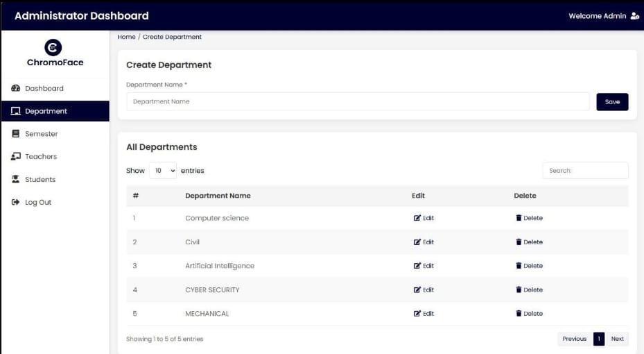This screenshot has height=354, width=644.
Task: Click the trash icon for CYBER SECURITY
Action: pyautogui.click(x=519, y=289)
